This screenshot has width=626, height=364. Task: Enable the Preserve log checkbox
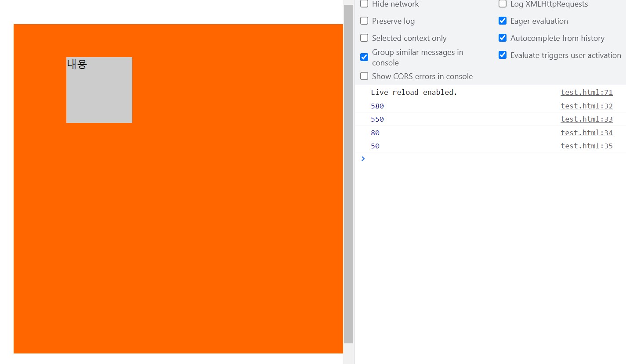pyautogui.click(x=364, y=21)
